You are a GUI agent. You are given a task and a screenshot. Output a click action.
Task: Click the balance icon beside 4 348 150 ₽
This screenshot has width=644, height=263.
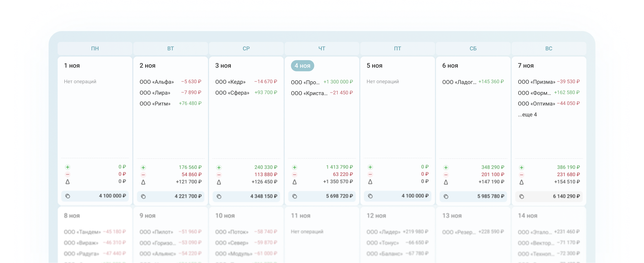point(219,196)
